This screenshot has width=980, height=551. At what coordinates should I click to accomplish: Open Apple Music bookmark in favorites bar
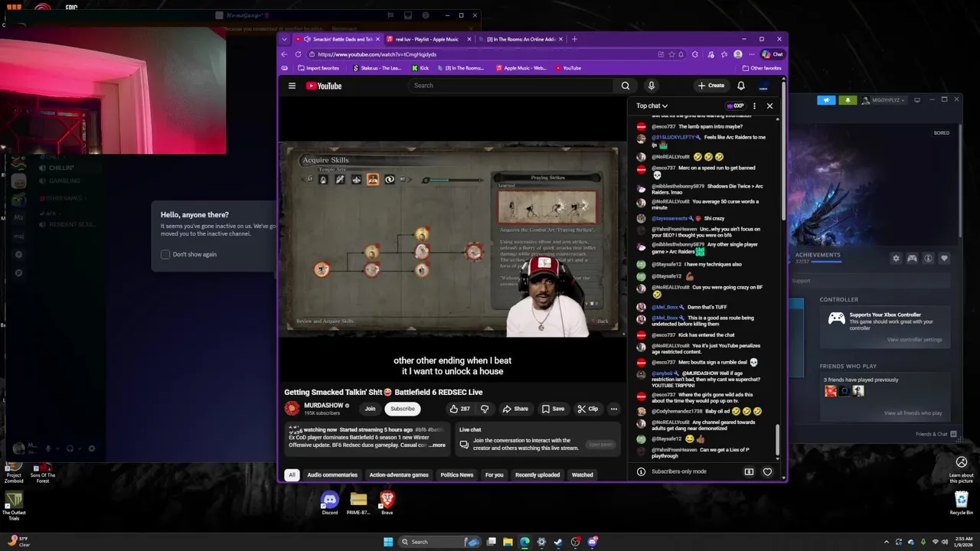coord(521,68)
